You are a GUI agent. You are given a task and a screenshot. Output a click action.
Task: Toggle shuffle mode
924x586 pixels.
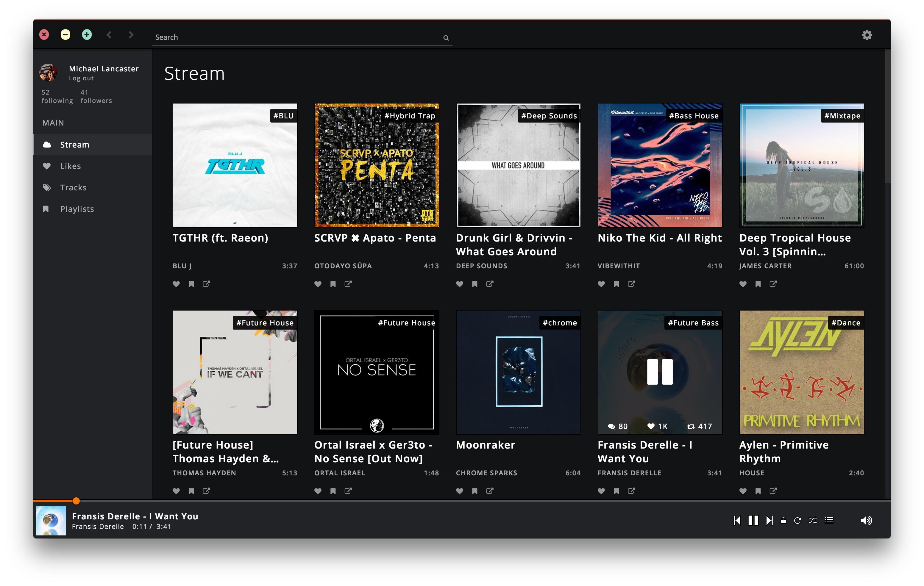[813, 521]
